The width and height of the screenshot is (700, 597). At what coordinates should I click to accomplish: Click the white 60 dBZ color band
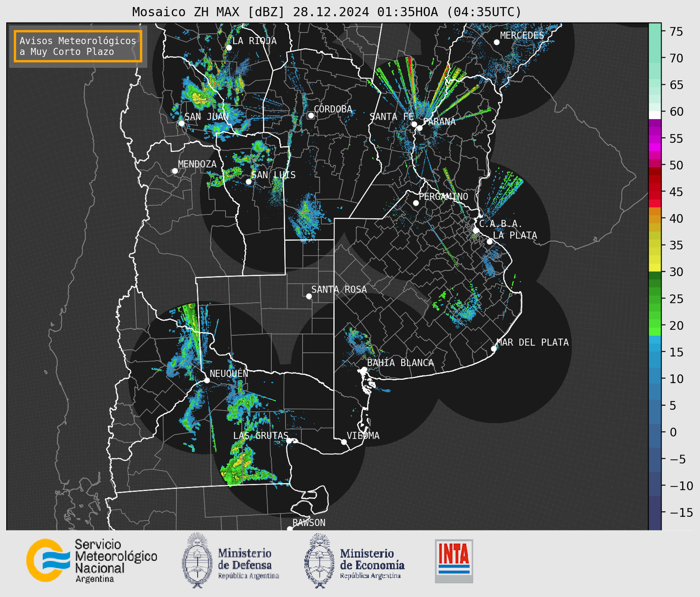(x=655, y=115)
